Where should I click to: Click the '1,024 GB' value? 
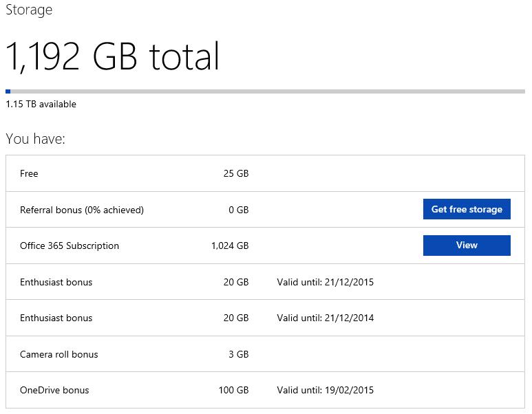(230, 246)
